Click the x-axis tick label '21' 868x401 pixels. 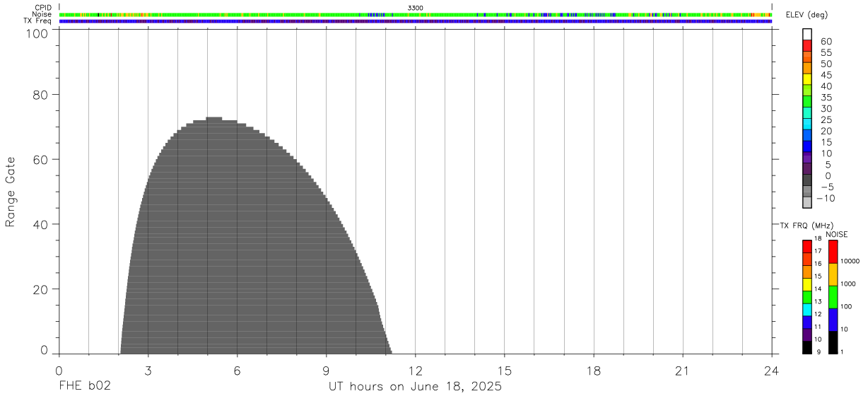click(x=683, y=371)
